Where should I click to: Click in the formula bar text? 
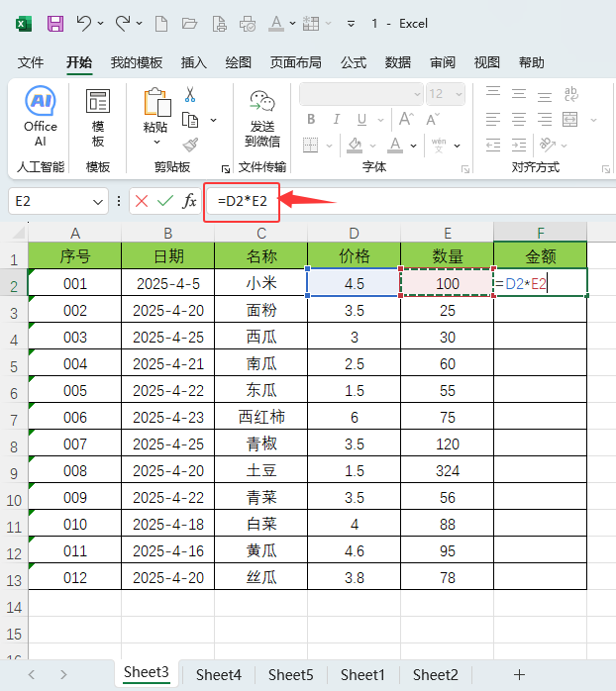click(x=243, y=201)
